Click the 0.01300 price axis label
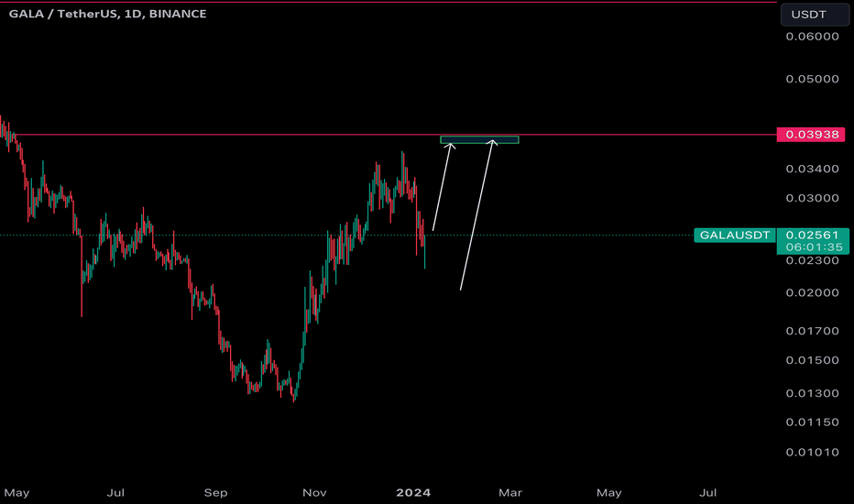The width and height of the screenshot is (854, 504). click(812, 393)
